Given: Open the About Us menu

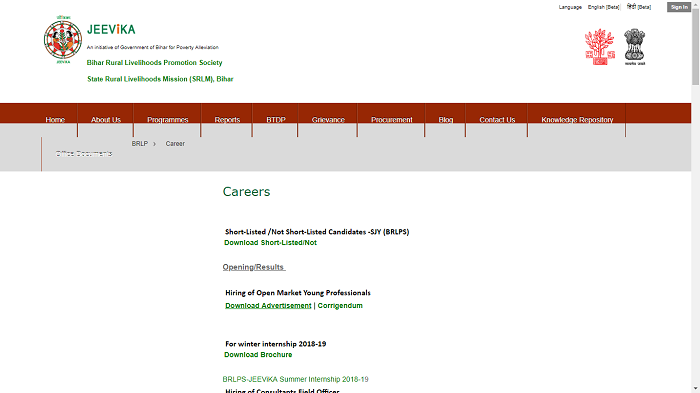Looking at the screenshot, I should pos(106,120).
